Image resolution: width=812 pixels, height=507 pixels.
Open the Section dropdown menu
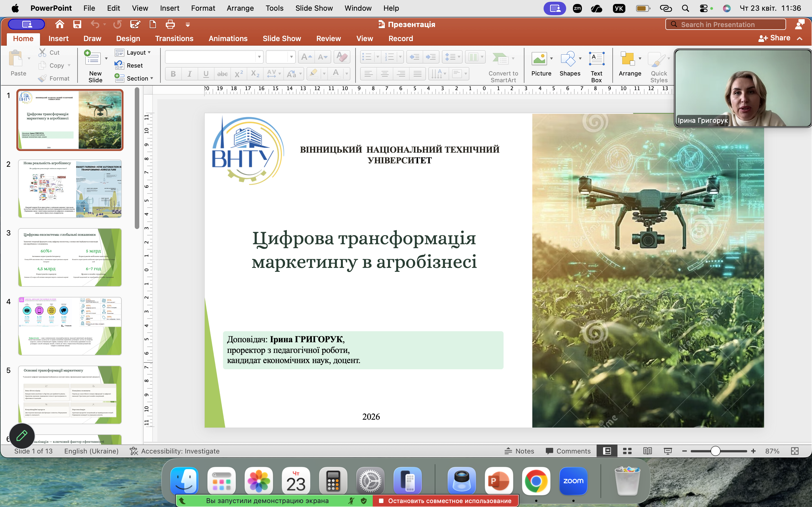pos(137,78)
